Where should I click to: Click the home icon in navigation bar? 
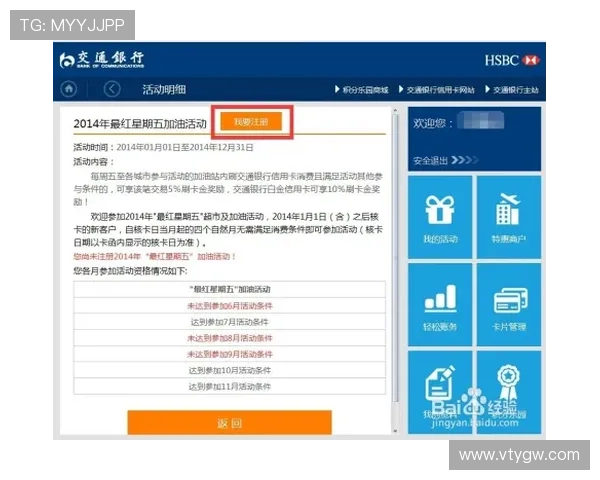pyautogui.click(x=69, y=89)
